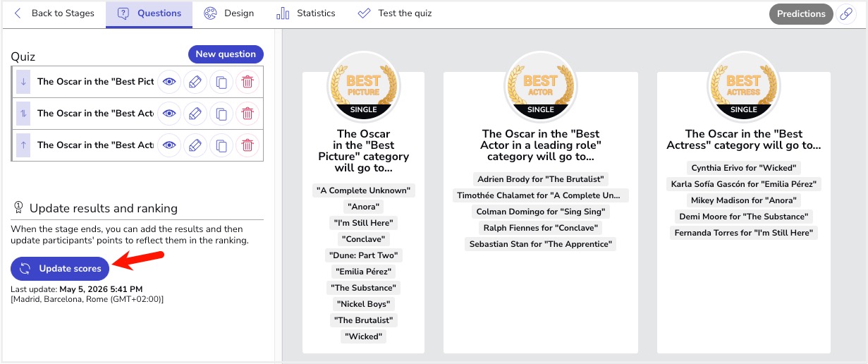868x364 pixels.
Task: Preview the Best Actress question
Action: (169, 145)
